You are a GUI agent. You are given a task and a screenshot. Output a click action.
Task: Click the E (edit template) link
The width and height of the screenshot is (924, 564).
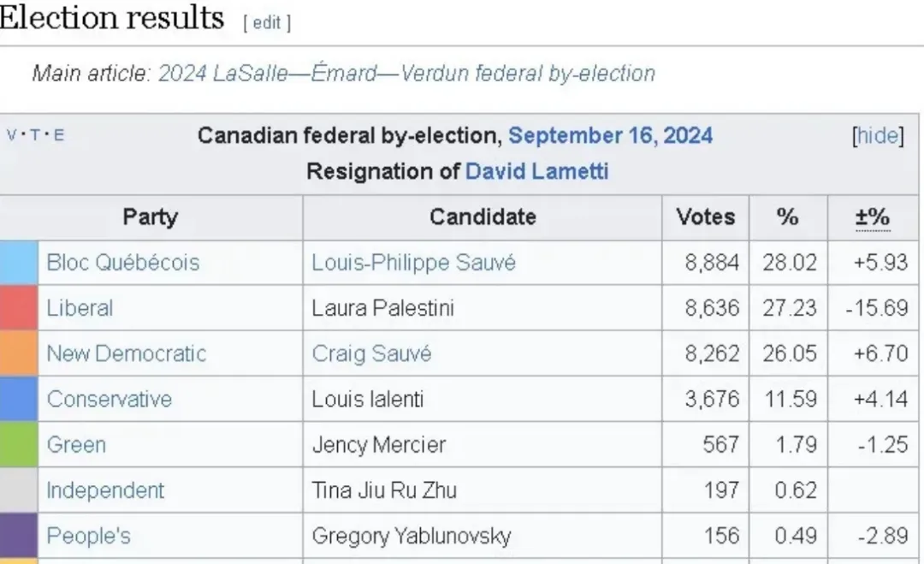59,135
